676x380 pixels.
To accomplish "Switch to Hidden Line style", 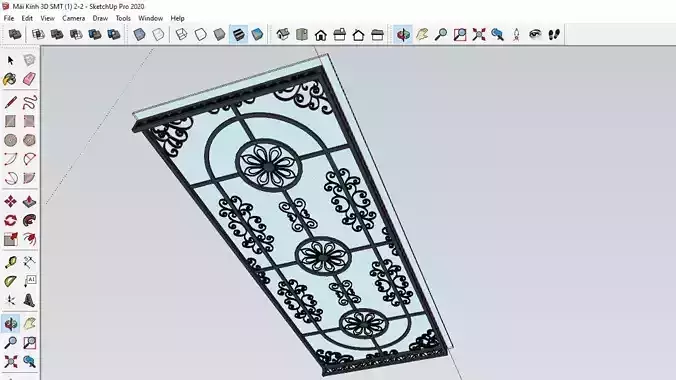I will (200, 34).
